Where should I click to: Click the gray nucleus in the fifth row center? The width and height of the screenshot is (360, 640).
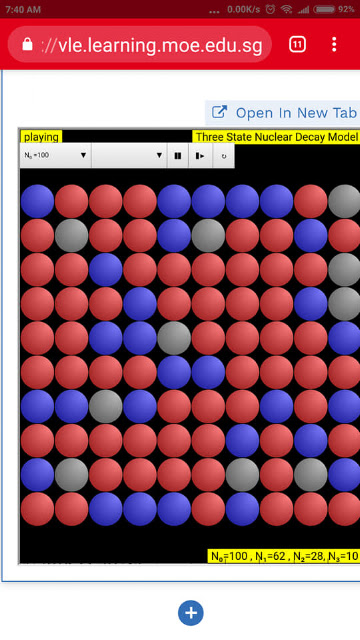click(x=174, y=338)
